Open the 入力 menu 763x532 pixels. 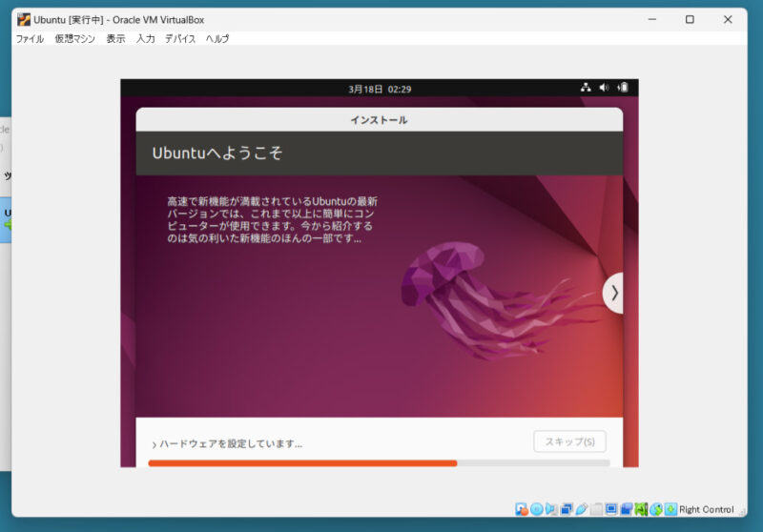146,39
